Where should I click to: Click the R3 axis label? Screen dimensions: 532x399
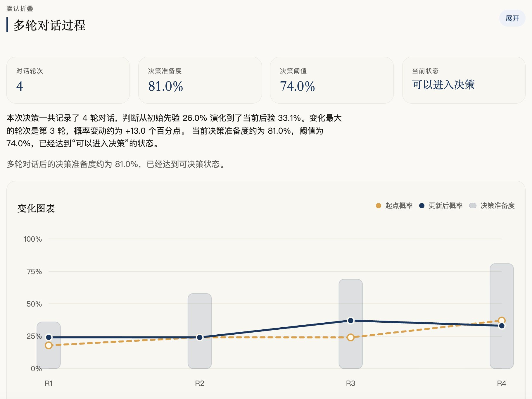[x=350, y=383]
